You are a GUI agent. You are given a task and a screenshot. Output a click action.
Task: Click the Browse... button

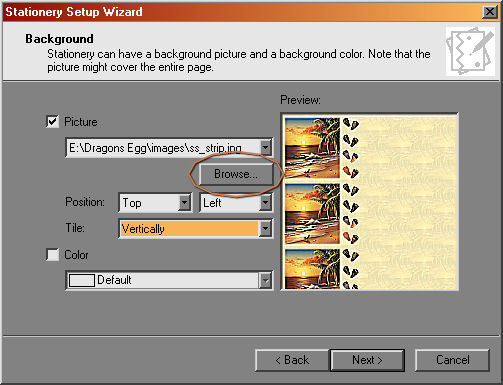tap(236, 174)
